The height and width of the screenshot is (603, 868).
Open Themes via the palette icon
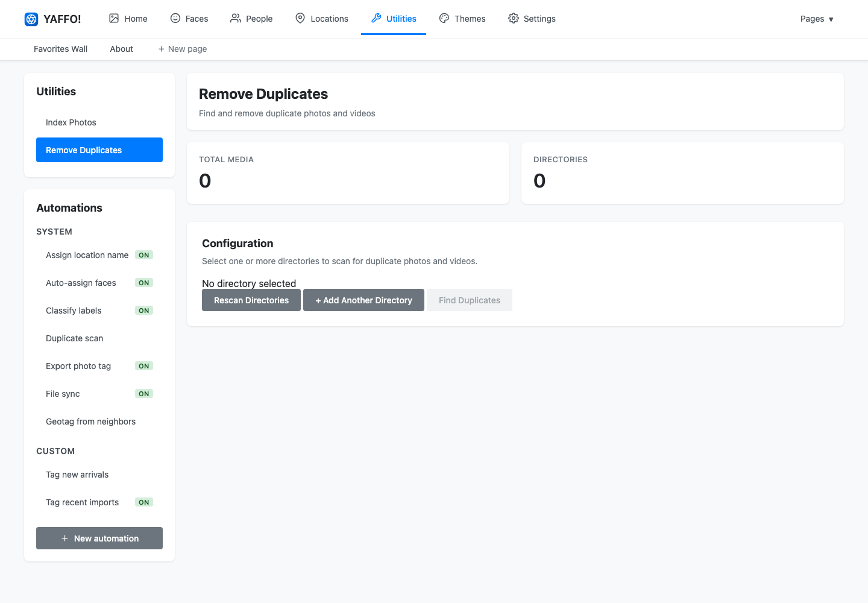click(444, 18)
